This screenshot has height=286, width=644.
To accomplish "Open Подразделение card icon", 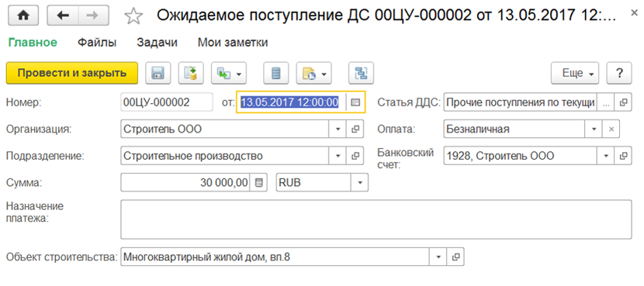I will tap(355, 156).
